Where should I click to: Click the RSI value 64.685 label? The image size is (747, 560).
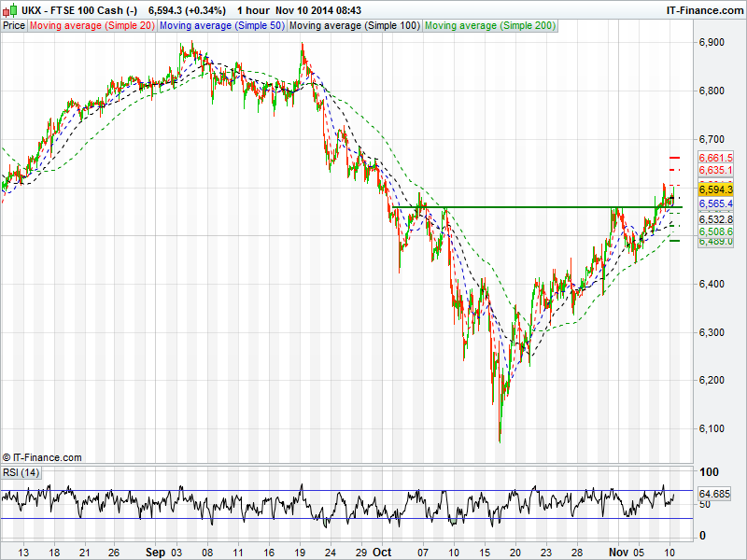coord(713,494)
